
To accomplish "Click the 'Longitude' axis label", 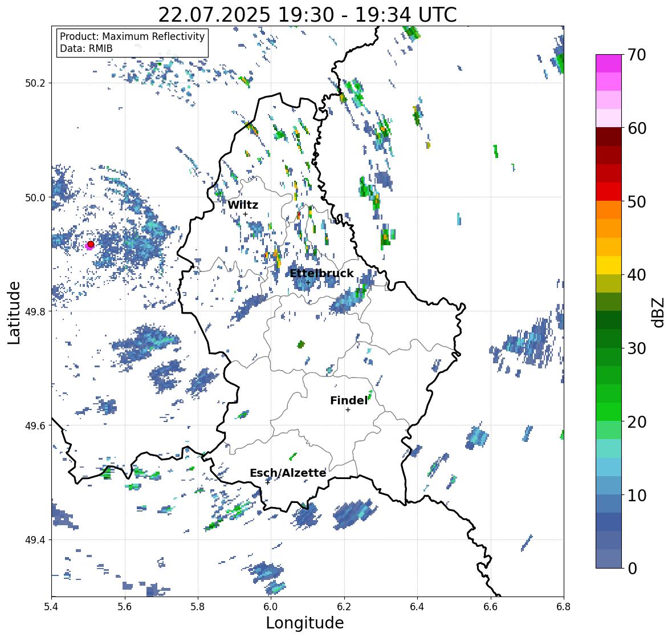I will (305, 623).
